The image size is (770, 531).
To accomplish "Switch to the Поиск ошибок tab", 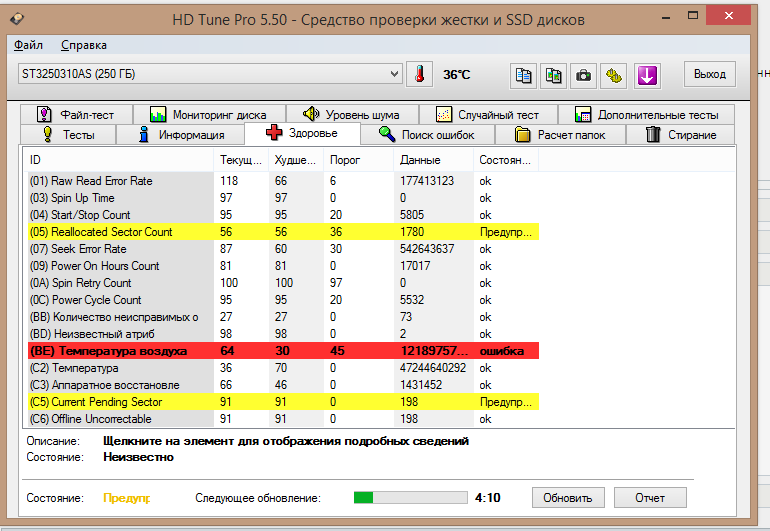I will (x=427, y=135).
